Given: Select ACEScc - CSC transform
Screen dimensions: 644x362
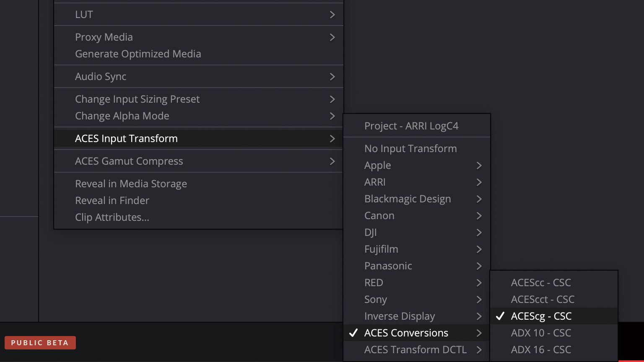Looking at the screenshot, I should click(x=554, y=283).
